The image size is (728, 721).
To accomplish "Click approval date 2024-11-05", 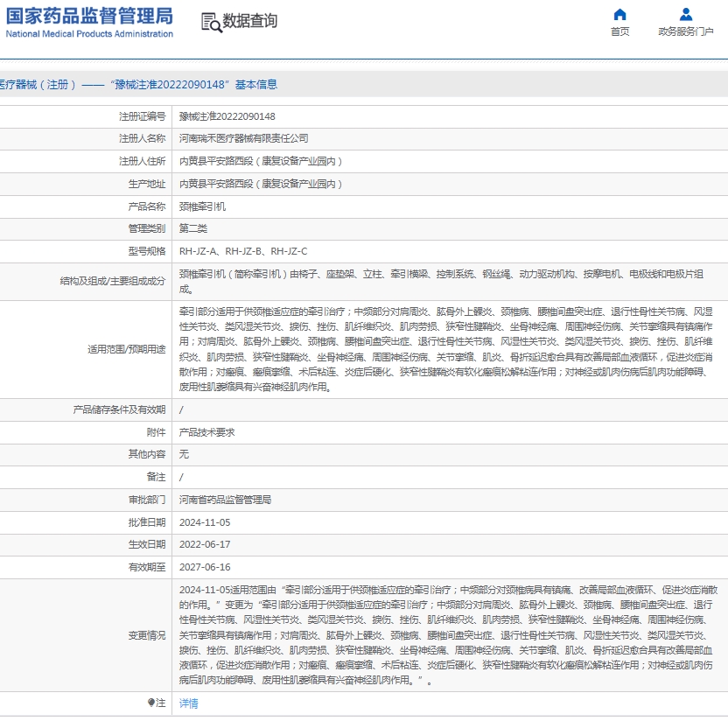I will 205,522.
